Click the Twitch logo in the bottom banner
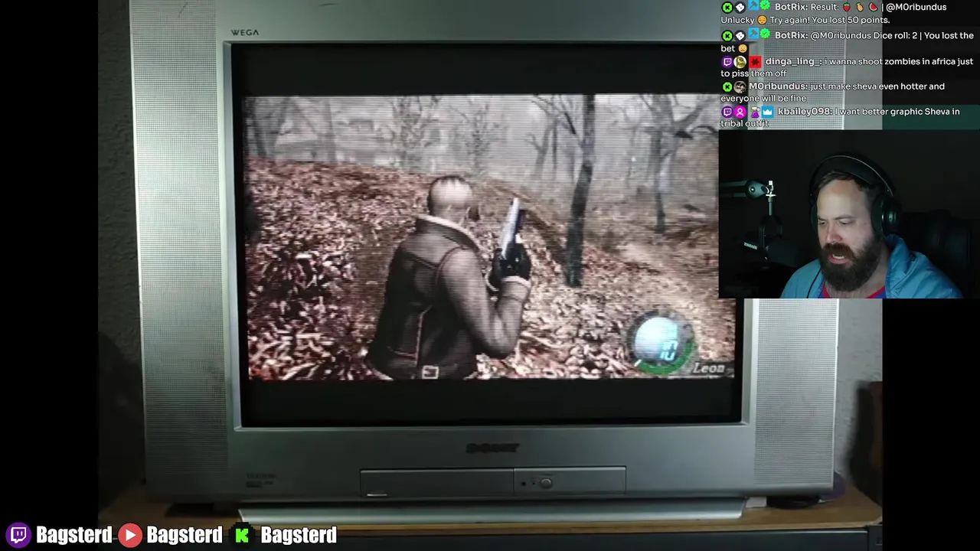980x551 pixels. coord(19,534)
